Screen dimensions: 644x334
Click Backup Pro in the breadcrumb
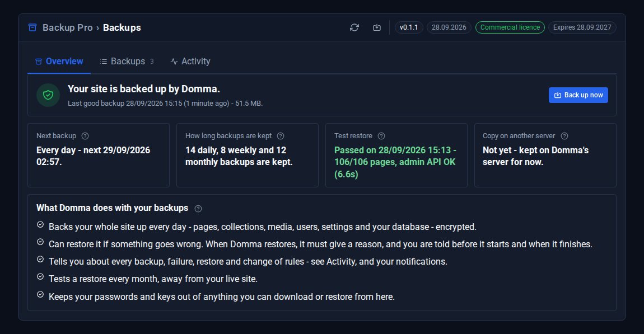point(67,27)
